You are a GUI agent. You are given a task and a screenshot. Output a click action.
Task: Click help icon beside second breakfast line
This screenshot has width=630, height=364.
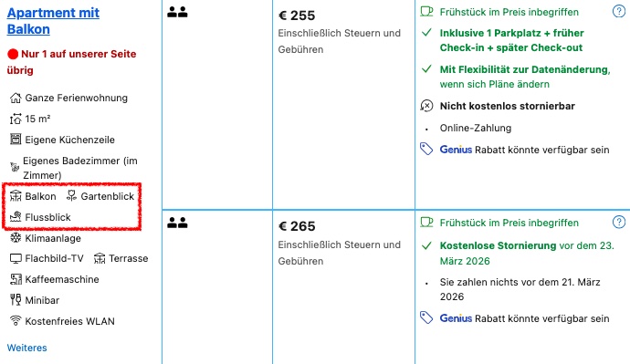(619, 222)
